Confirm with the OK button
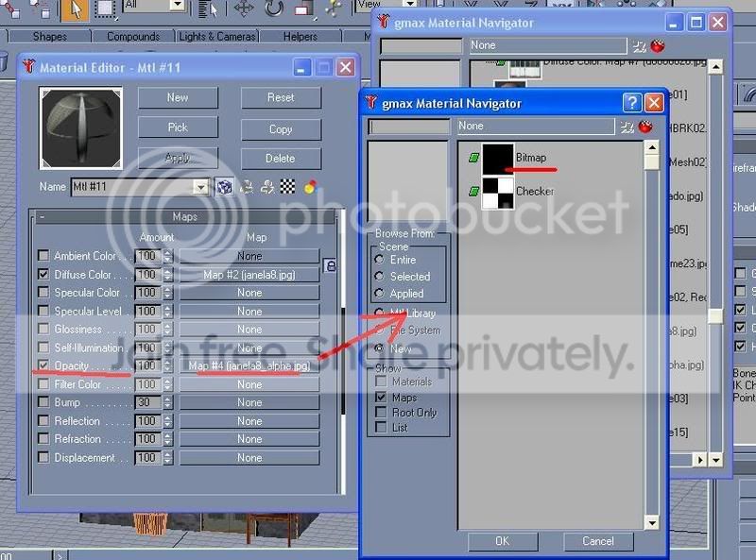Viewport: 756px width, 560px height. pos(503,541)
